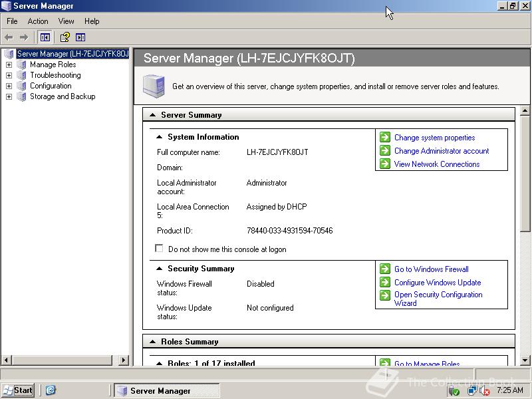The height and width of the screenshot is (399, 532).
Task: Click vertical scrollbar down arrow in details pane
Action: click(x=525, y=360)
